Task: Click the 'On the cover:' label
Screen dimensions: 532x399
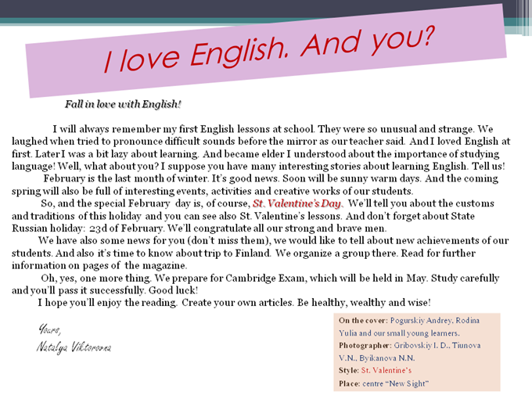Action: point(363,320)
